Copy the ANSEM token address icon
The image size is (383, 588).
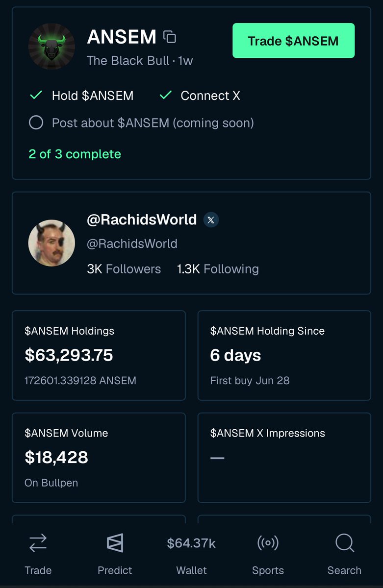[170, 37]
